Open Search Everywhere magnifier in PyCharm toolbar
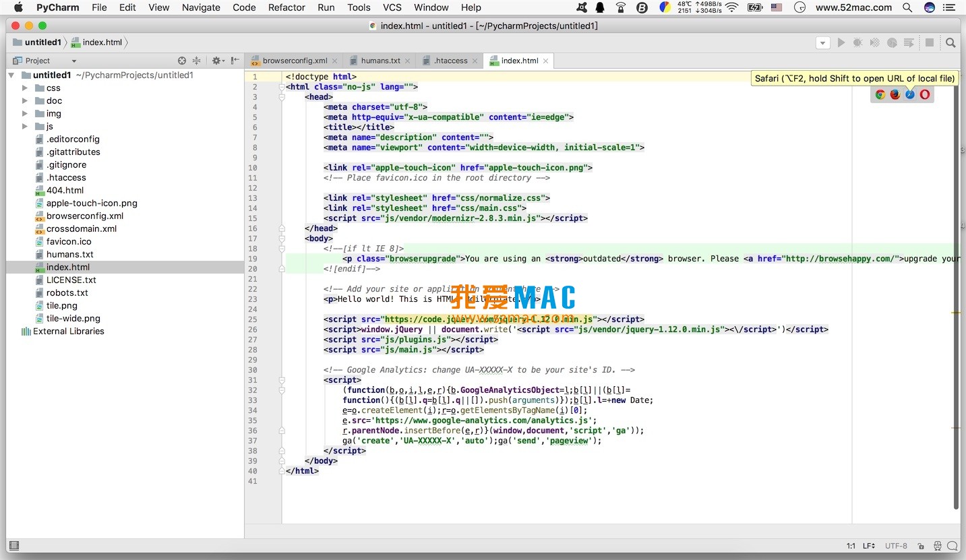This screenshot has width=966, height=560. pyautogui.click(x=950, y=42)
